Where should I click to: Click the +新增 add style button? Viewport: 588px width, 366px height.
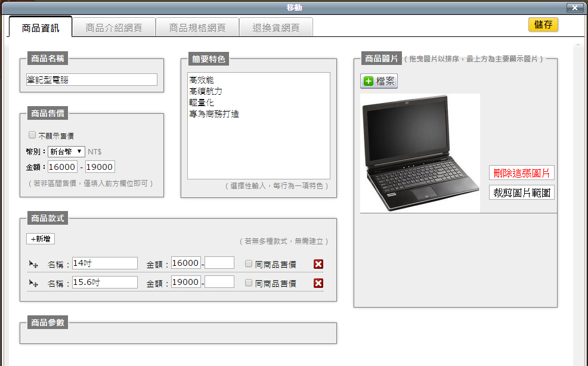coord(41,238)
